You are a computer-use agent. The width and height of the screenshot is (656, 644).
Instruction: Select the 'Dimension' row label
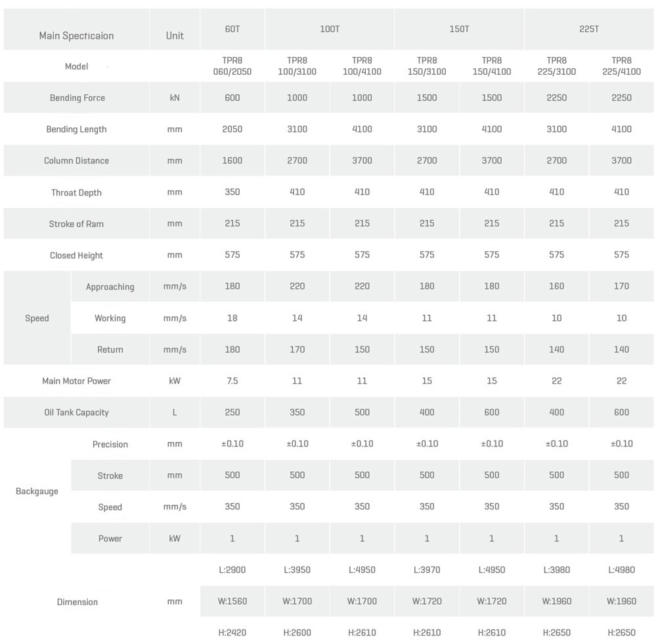tap(77, 602)
